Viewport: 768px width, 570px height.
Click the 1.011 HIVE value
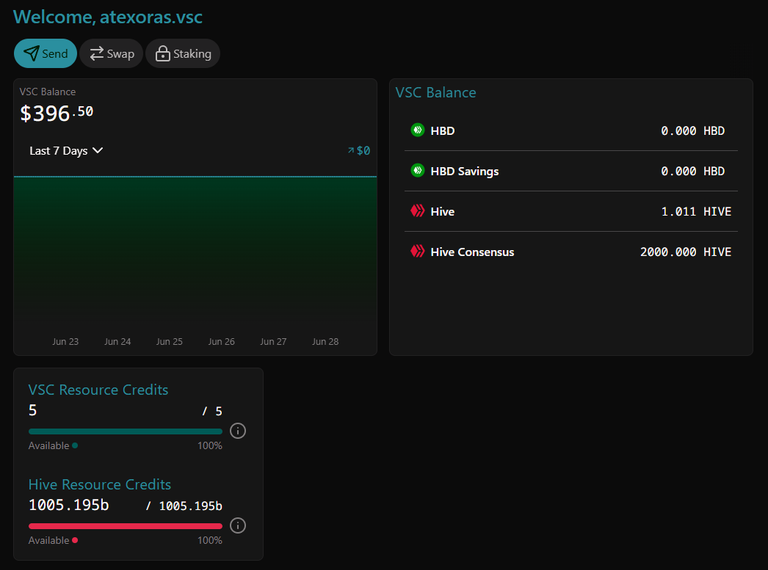(x=696, y=212)
